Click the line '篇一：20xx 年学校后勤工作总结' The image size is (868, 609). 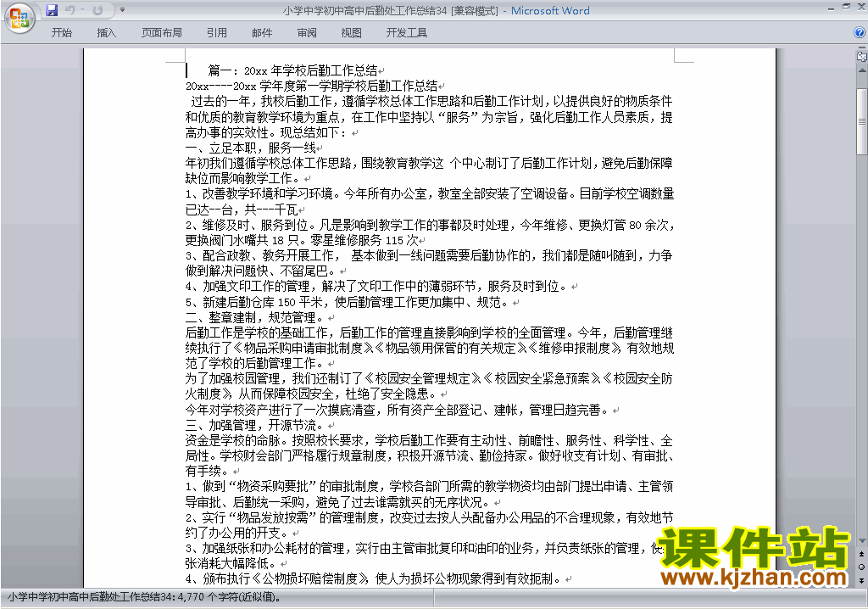tap(292, 70)
